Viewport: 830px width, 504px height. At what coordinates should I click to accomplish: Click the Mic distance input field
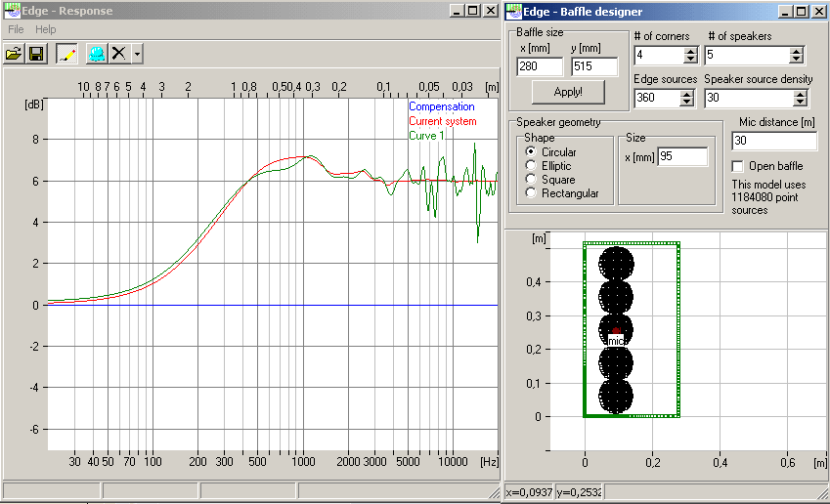[x=774, y=141]
